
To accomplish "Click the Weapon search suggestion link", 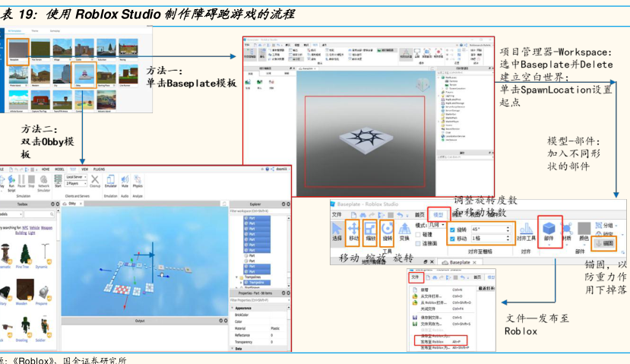I will pos(47,228).
